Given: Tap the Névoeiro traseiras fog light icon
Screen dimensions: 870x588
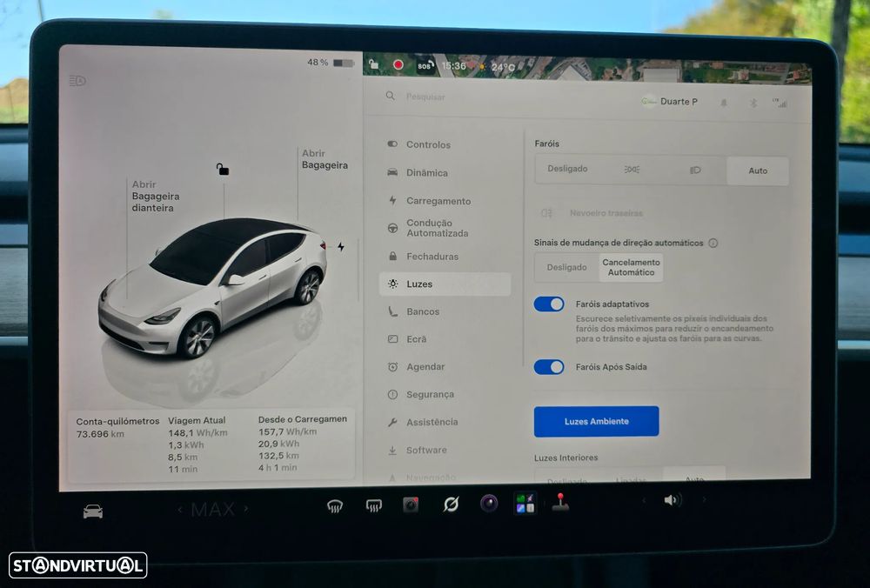Looking at the screenshot, I should 546,213.
